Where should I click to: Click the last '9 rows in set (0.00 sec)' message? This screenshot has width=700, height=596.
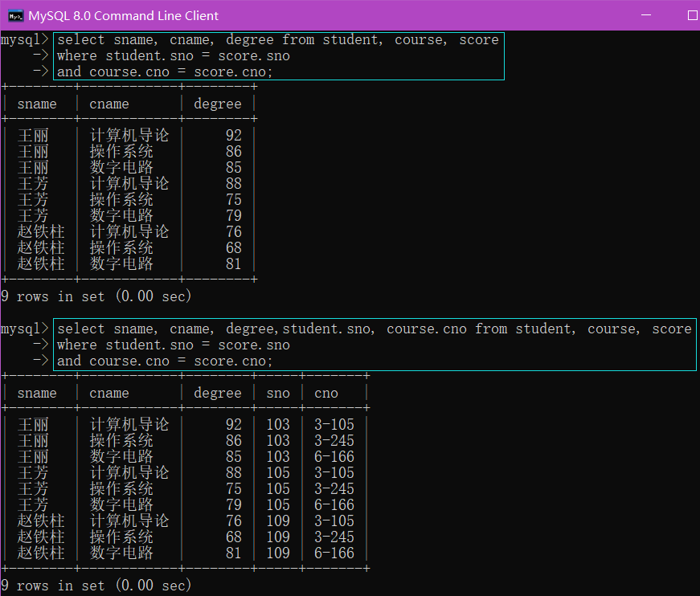pos(96,586)
